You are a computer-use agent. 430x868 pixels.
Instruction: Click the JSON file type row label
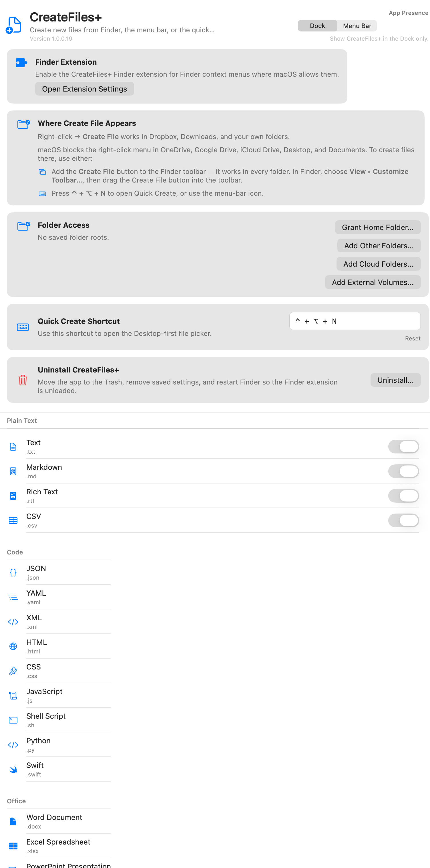click(x=36, y=568)
